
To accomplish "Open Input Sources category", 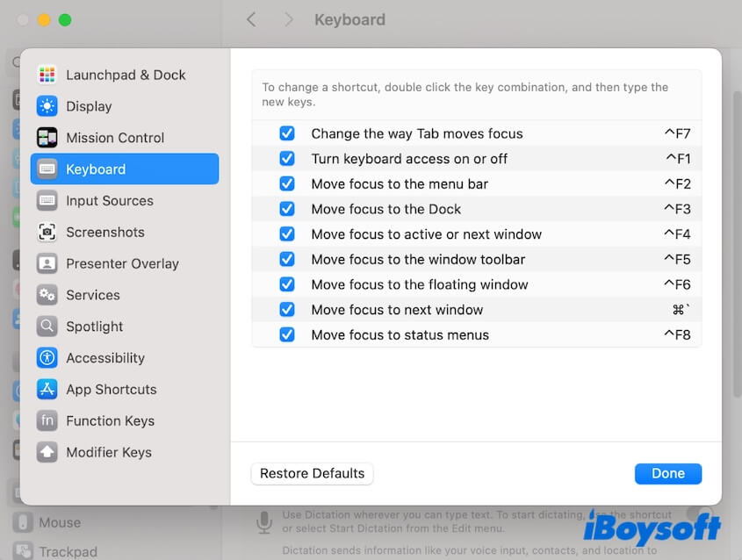I will (x=125, y=200).
